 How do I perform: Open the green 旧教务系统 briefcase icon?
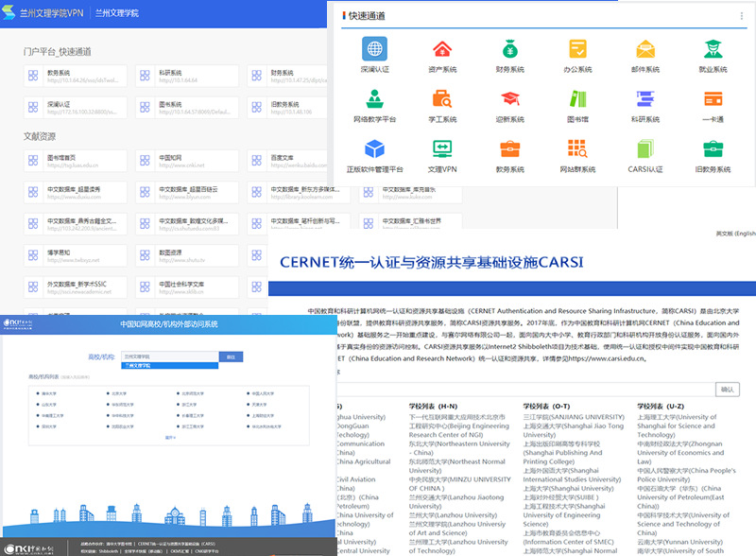click(x=713, y=148)
